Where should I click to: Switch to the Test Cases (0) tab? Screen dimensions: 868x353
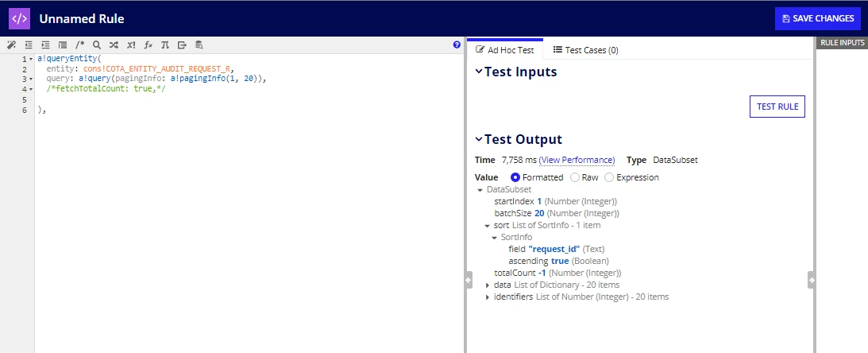pos(585,50)
